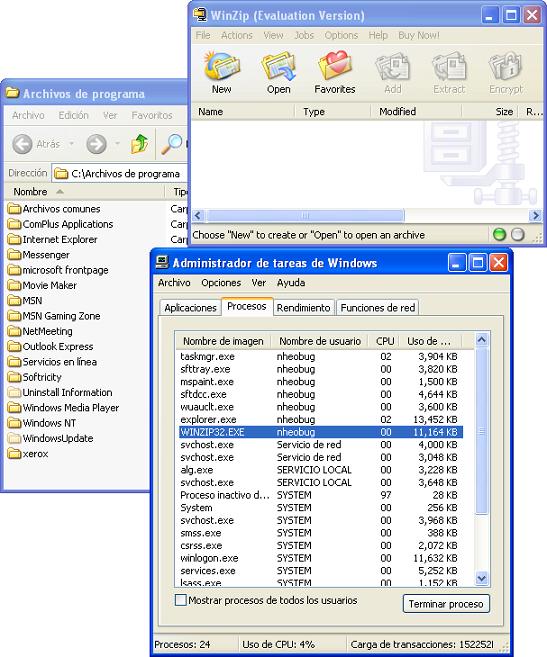Click the Encrypt icon in WinZip toolbar

(506, 72)
